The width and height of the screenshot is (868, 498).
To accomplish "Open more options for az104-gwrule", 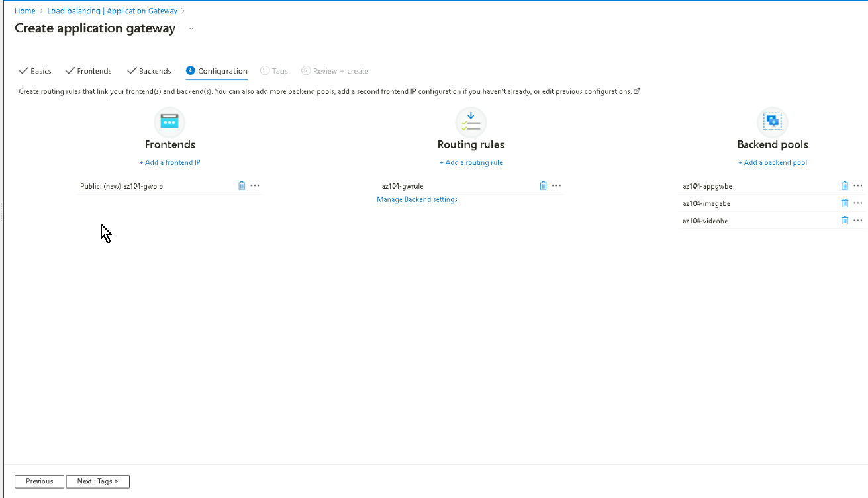I will pyautogui.click(x=556, y=186).
